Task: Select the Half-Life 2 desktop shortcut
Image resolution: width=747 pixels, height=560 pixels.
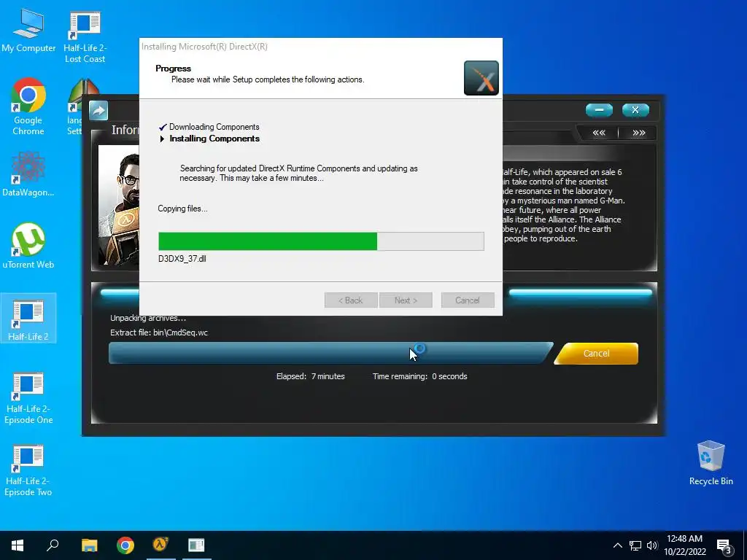Action: point(28,318)
